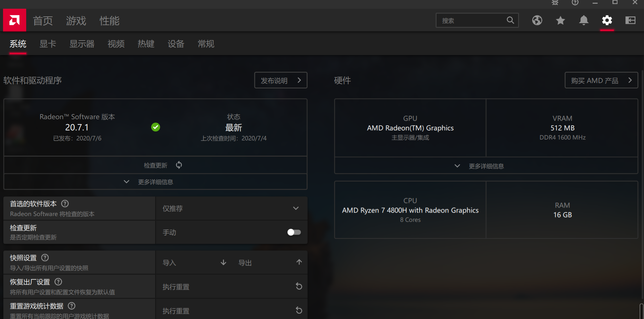Screen dimensions: 644x319
Task: Click the GPU name AMD Radeon(TM) Graphics
Action: click(x=410, y=128)
